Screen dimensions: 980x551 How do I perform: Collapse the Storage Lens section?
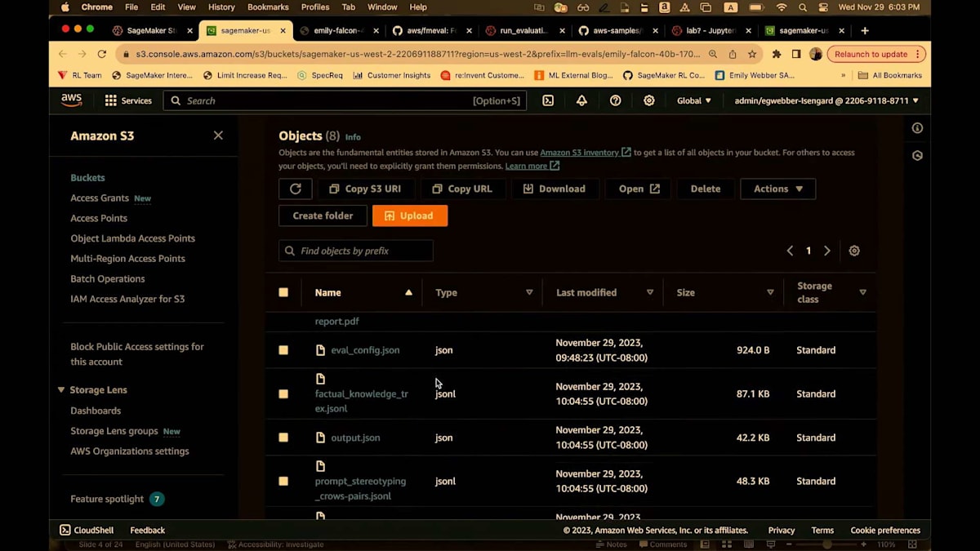tap(61, 390)
